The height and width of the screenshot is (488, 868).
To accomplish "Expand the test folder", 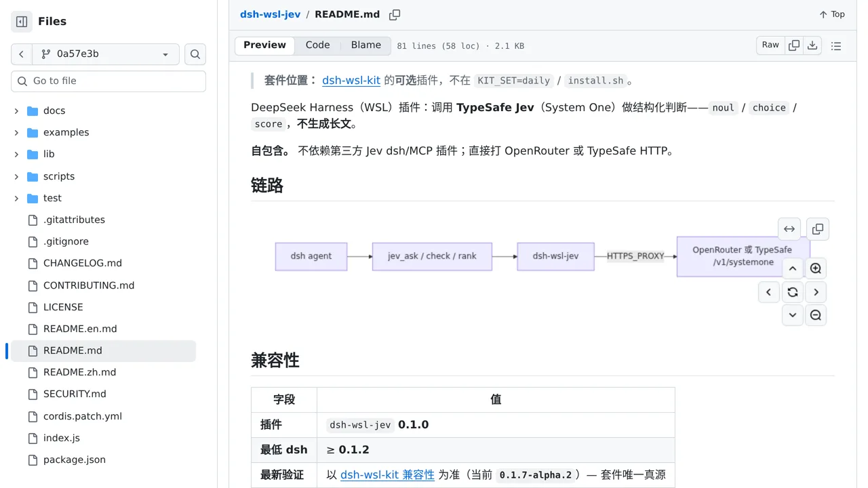I will click(x=17, y=198).
